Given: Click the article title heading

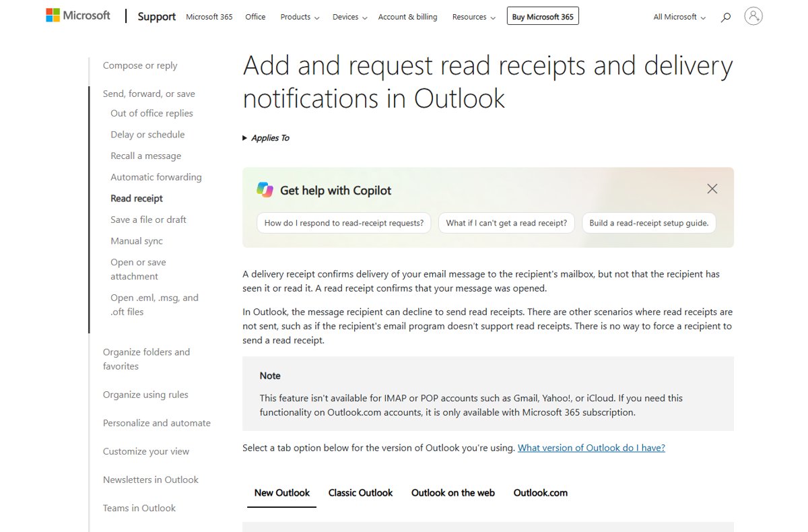Looking at the screenshot, I should (487, 82).
